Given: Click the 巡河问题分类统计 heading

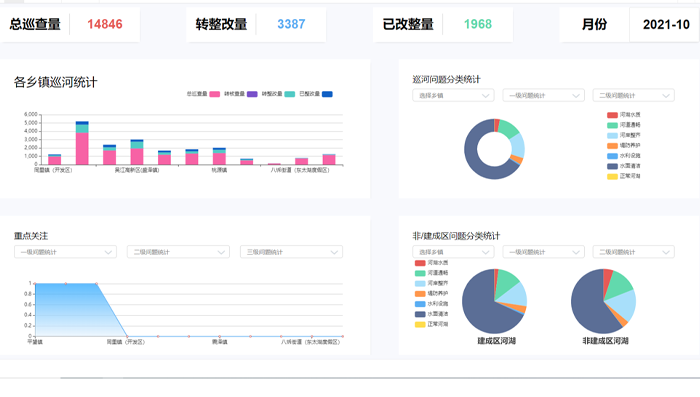Looking at the screenshot, I should [x=446, y=79].
